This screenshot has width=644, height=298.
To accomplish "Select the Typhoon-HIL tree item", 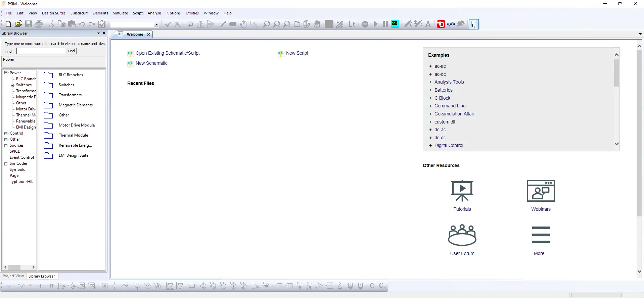I will [21, 182].
